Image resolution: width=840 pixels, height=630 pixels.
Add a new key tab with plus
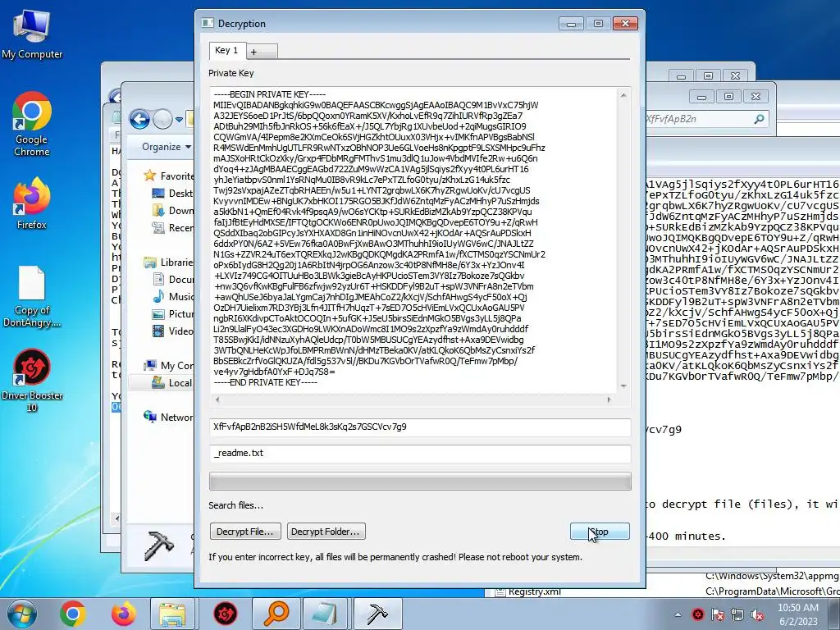pos(262,52)
